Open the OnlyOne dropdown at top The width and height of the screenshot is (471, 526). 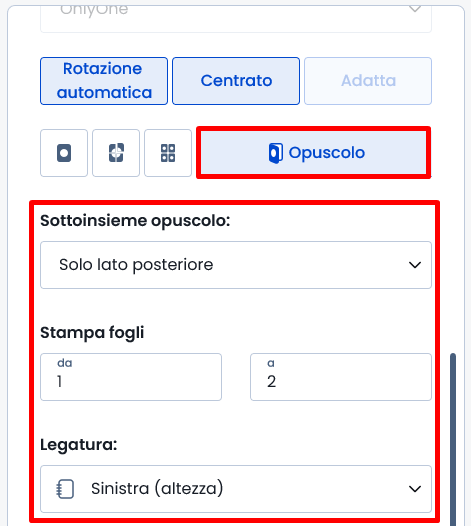[236, 17]
